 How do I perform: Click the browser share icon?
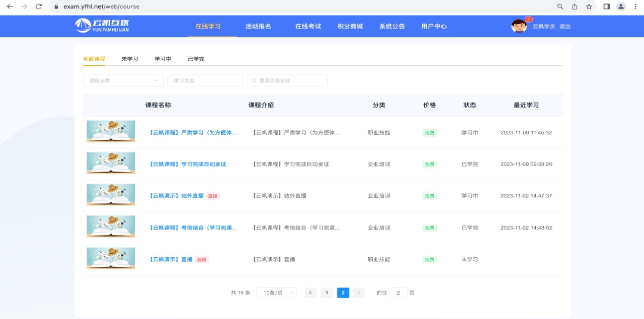point(574,7)
